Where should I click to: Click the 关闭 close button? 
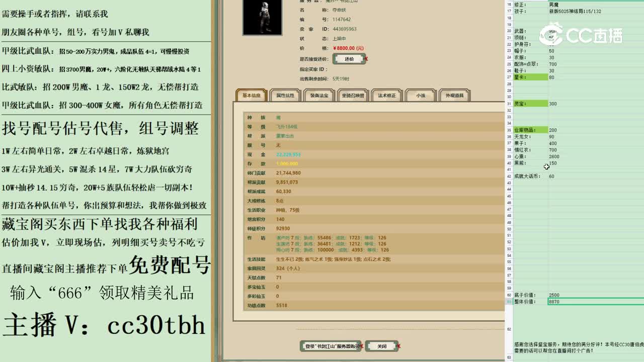click(381, 346)
